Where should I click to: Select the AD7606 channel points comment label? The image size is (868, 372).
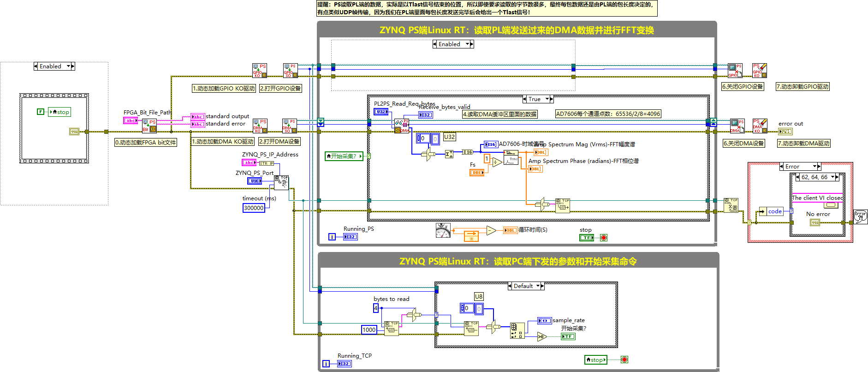[608, 114]
